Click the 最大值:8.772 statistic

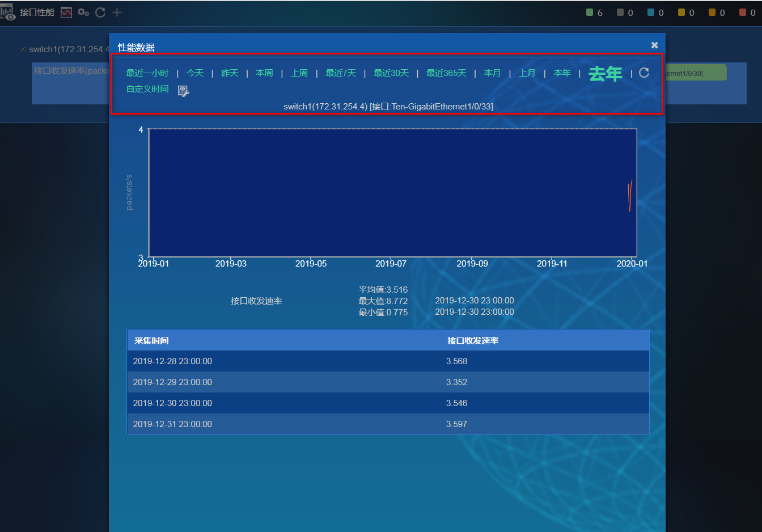point(383,301)
